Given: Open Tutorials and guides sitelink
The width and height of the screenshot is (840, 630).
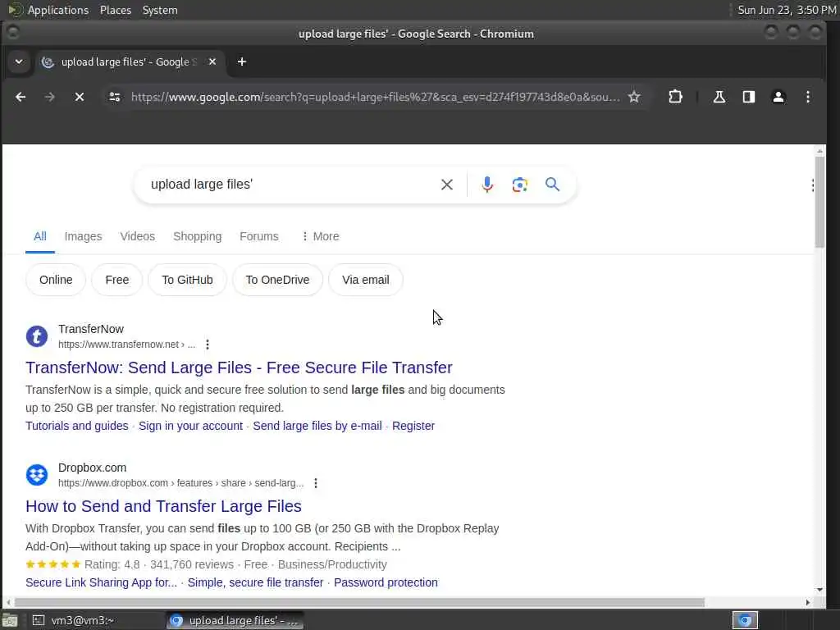Looking at the screenshot, I should click(77, 426).
